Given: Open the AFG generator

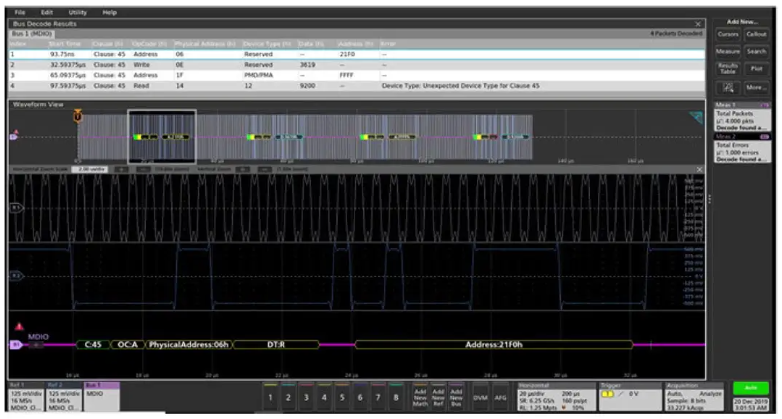Looking at the screenshot, I should click(x=500, y=397).
